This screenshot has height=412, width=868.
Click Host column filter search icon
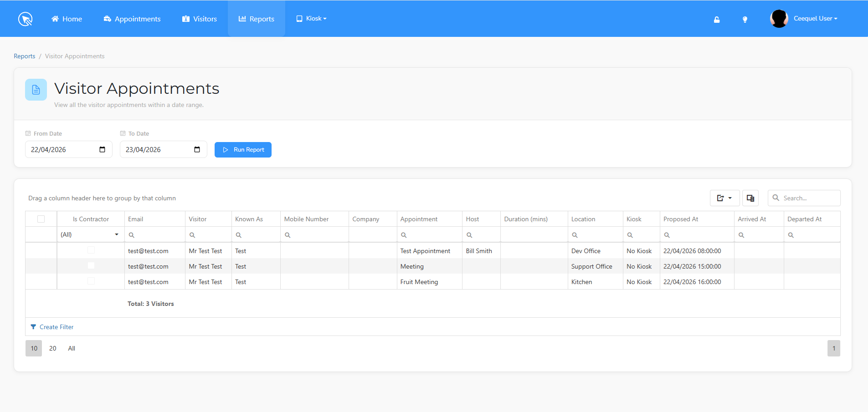(x=469, y=235)
